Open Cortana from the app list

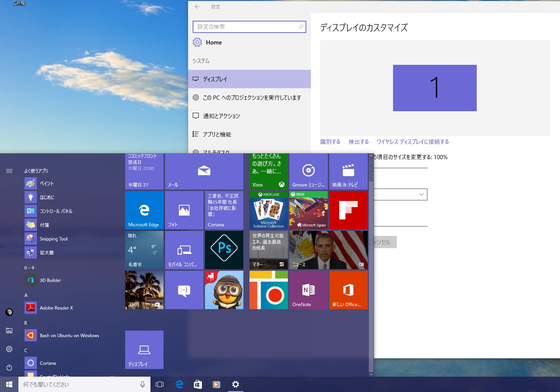coord(69,363)
